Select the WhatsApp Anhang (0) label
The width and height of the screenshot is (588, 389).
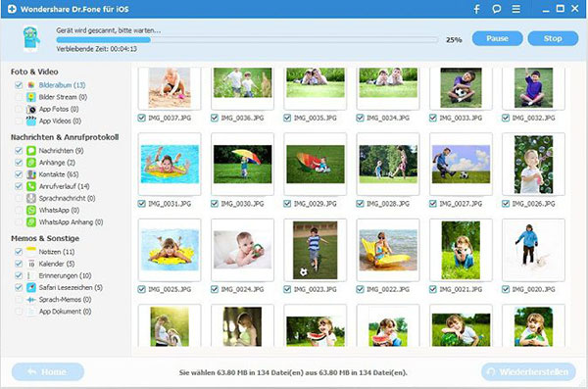[72, 222]
